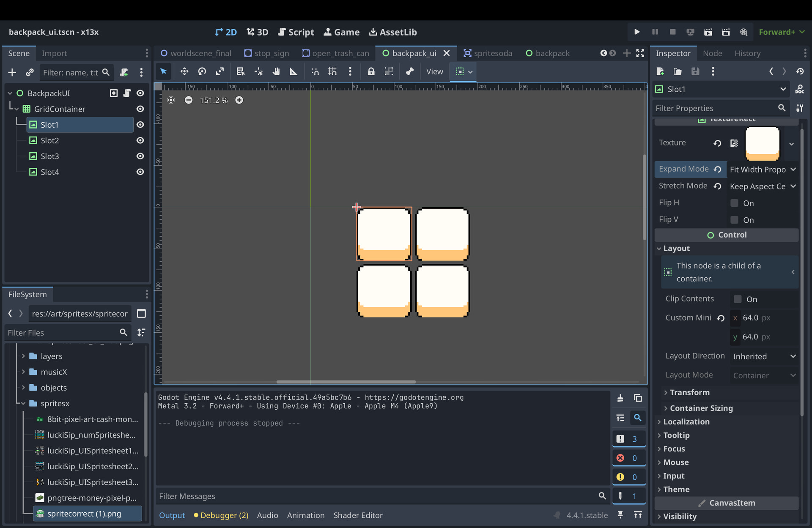Viewport: 812px width, 528px height.
Task: Select the Move Mode tool
Action: (x=184, y=71)
